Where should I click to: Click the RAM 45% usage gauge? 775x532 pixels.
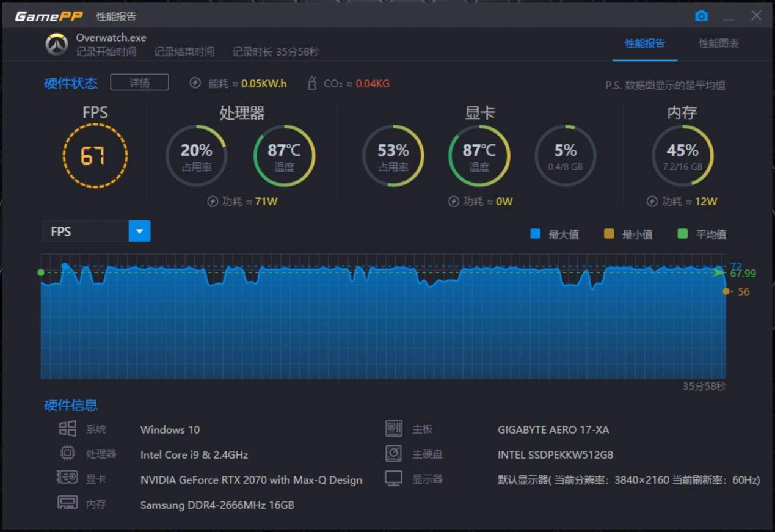[683, 156]
